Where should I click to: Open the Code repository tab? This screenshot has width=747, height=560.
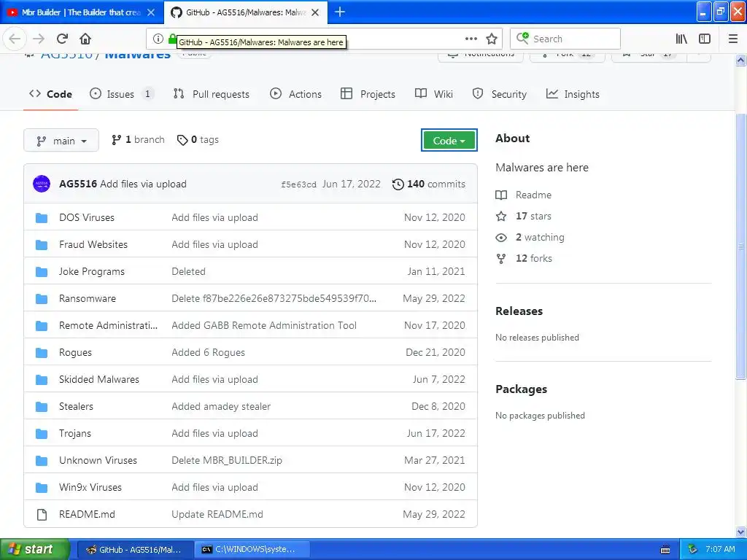[x=50, y=94]
